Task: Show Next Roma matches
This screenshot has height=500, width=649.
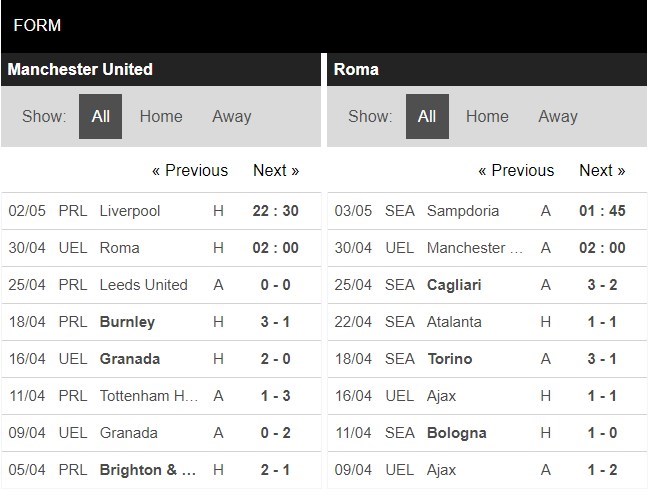Action: (x=602, y=170)
